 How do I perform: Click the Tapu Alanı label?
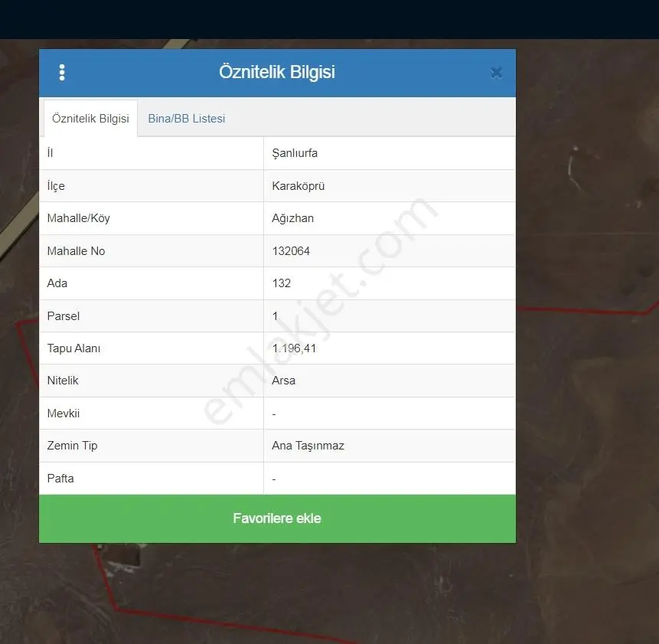pos(74,348)
